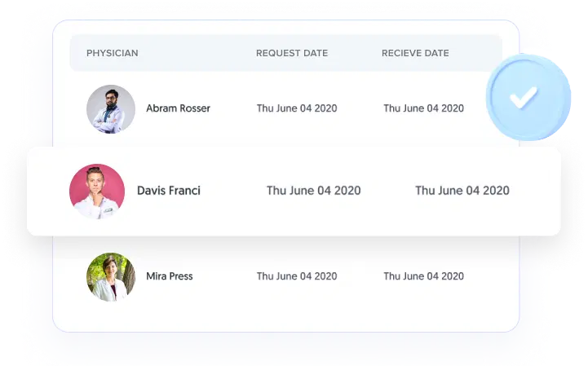588x366 pixels.
Task: Select the Davis Franci physician name
Action: pos(169,191)
